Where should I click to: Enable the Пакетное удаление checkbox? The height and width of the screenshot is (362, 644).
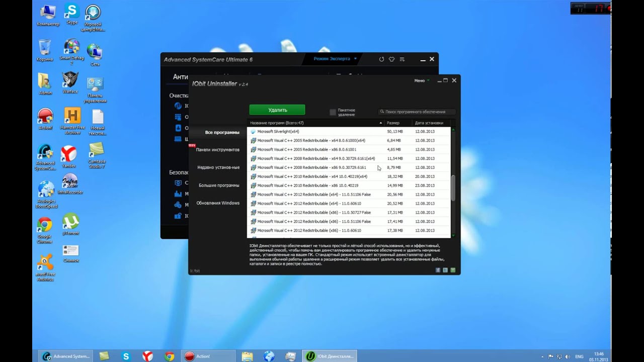point(333,112)
